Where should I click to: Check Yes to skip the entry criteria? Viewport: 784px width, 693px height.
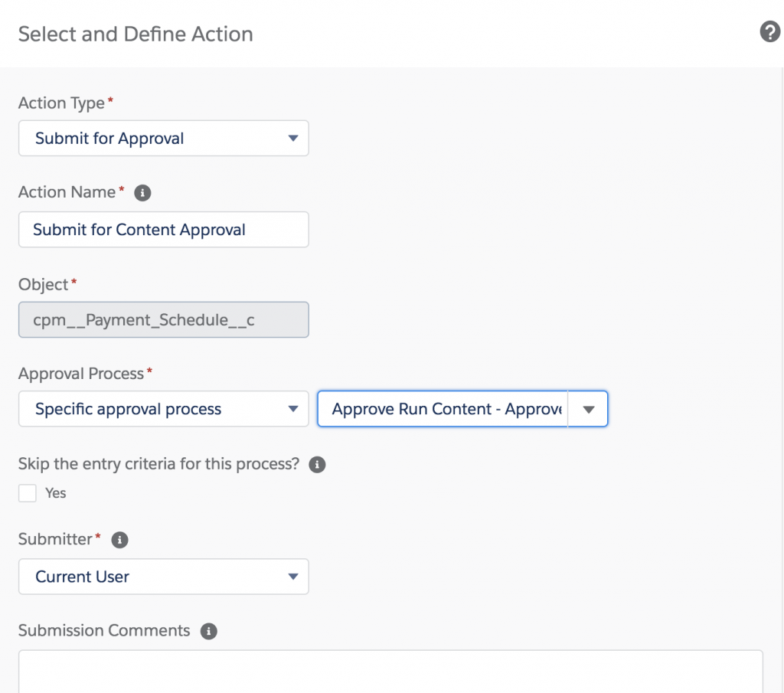tap(27, 493)
